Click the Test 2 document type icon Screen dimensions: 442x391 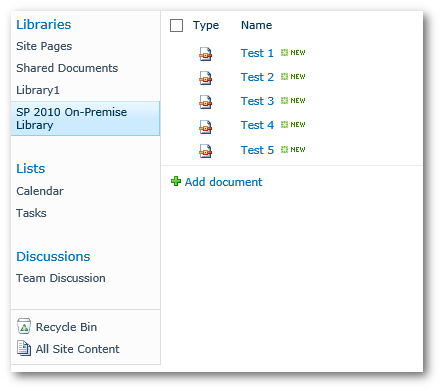[205, 78]
